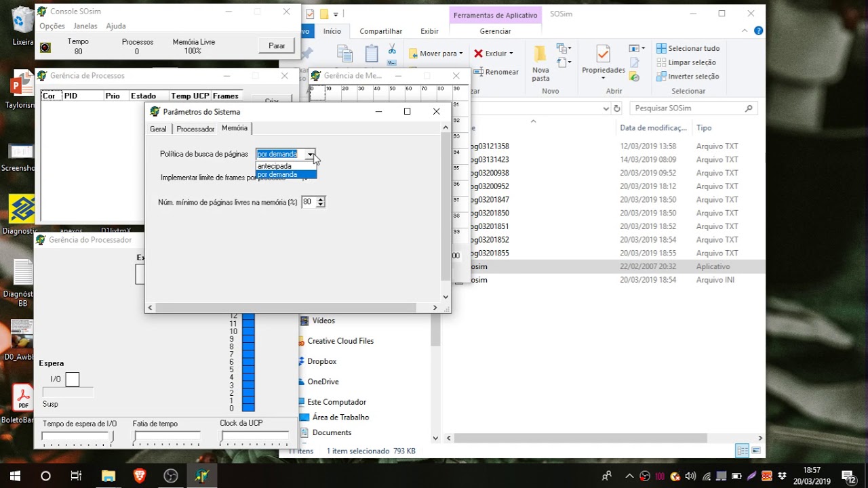
Task: Click Renomear in the ribbon
Action: tap(497, 72)
